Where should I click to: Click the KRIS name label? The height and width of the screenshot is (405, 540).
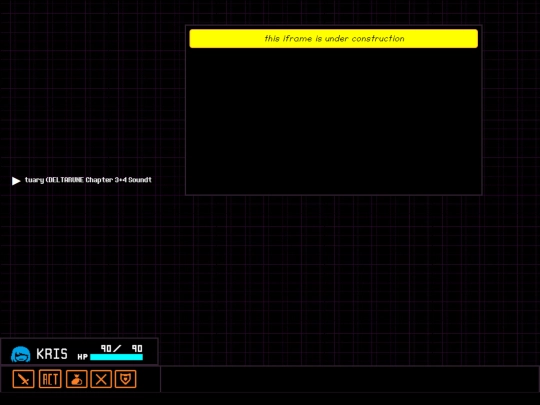(52, 354)
